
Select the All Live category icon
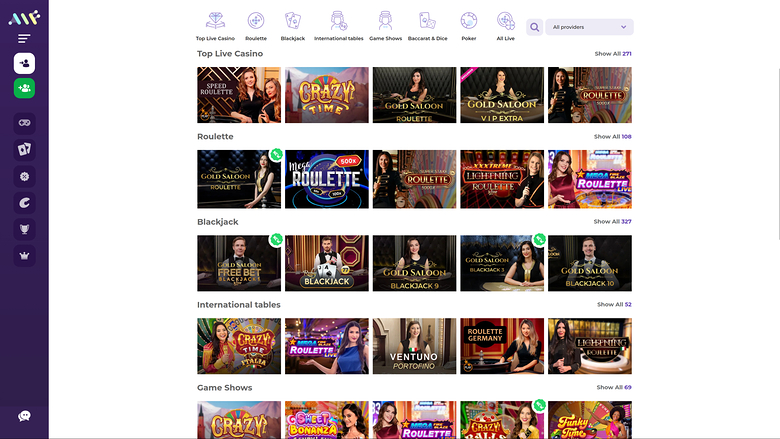pos(505,26)
